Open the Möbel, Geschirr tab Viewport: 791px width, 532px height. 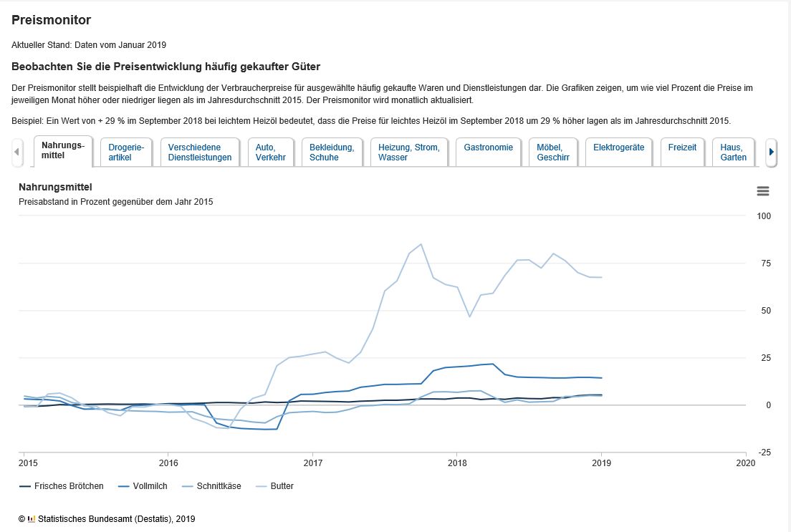(553, 152)
